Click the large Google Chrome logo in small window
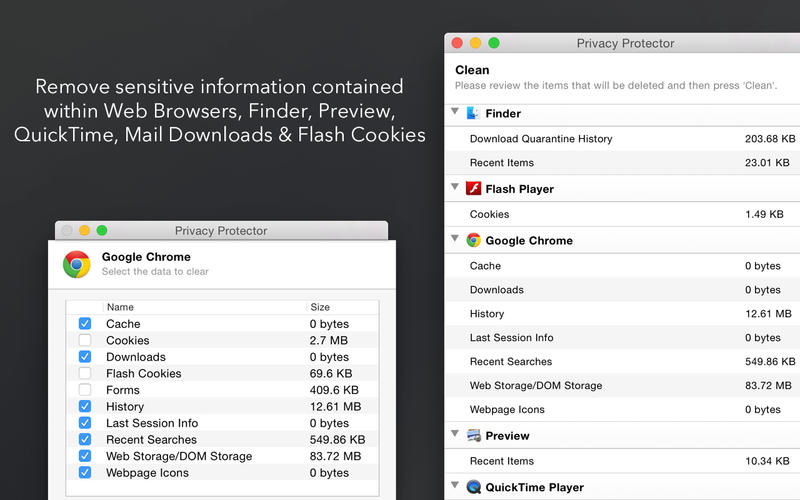The height and width of the screenshot is (500, 800). click(77, 264)
